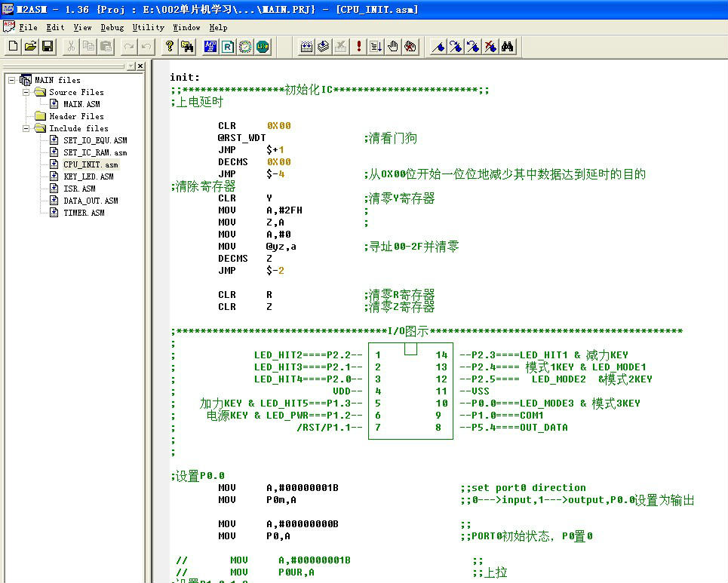Open the Utility menu
Image resolution: width=728 pixels, height=583 pixels.
pyautogui.click(x=148, y=27)
